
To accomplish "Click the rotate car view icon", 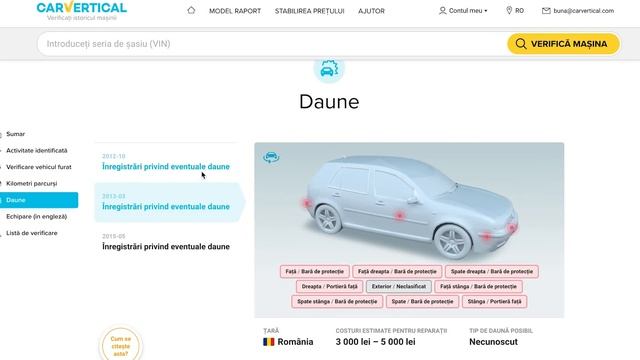I will point(271,157).
